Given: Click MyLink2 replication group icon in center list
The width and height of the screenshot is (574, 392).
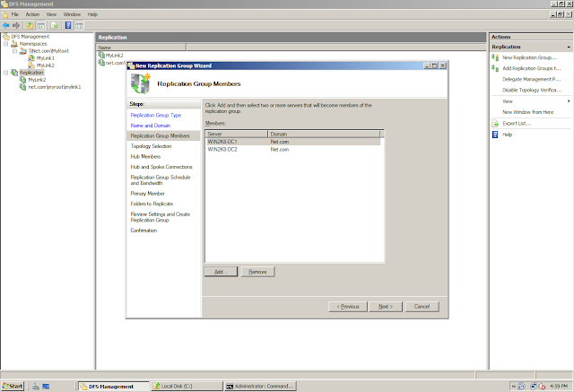Looking at the screenshot, I should [x=101, y=56].
